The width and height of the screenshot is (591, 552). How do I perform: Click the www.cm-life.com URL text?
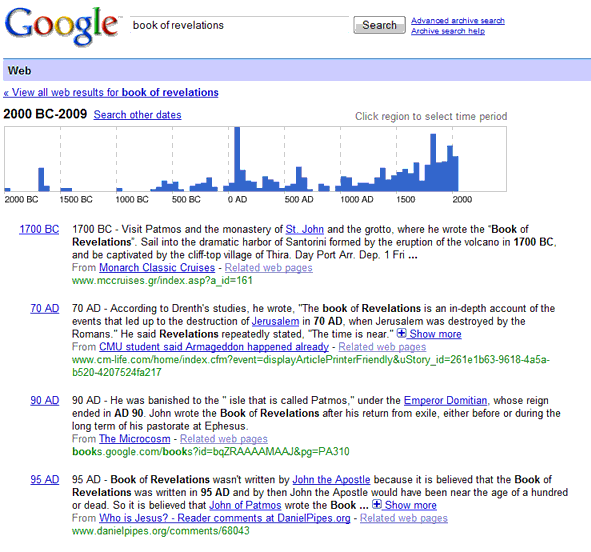click(311, 366)
